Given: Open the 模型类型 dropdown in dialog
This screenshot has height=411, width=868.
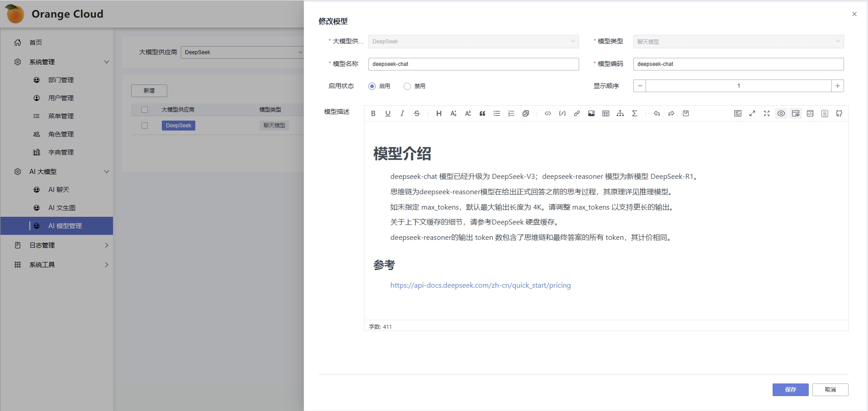Looking at the screenshot, I should [x=738, y=42].
